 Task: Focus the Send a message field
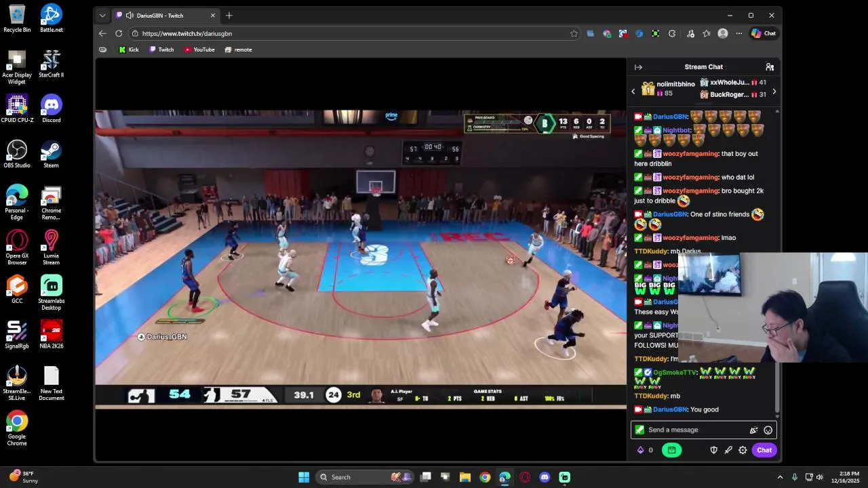pos(704,430)
